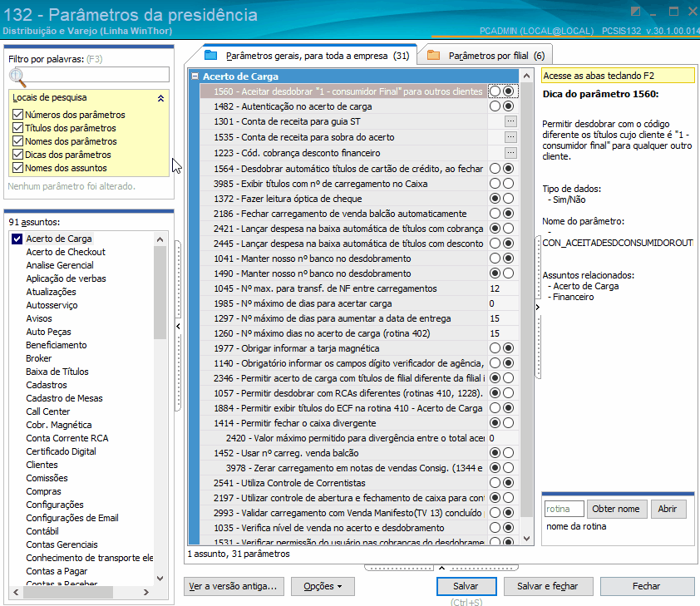The height and width of the screenshot is (606, 700).
Task: Collapse the Locais de pesquisa section
Action: click(x=160, y=98)
